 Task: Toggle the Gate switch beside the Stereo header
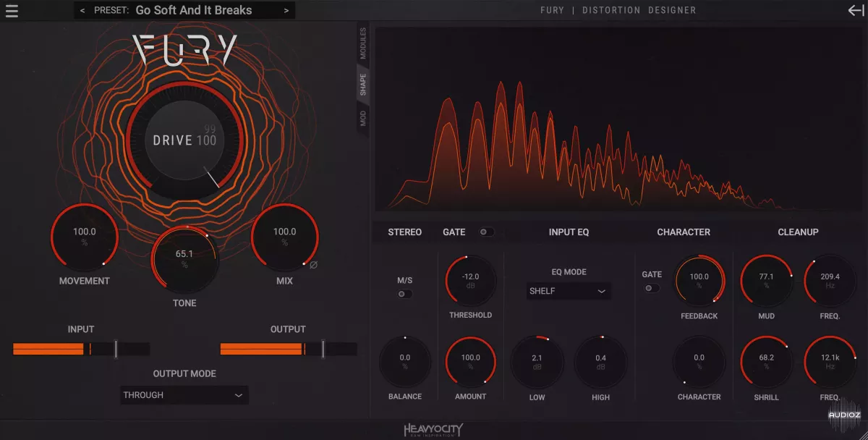pos(487,232)
